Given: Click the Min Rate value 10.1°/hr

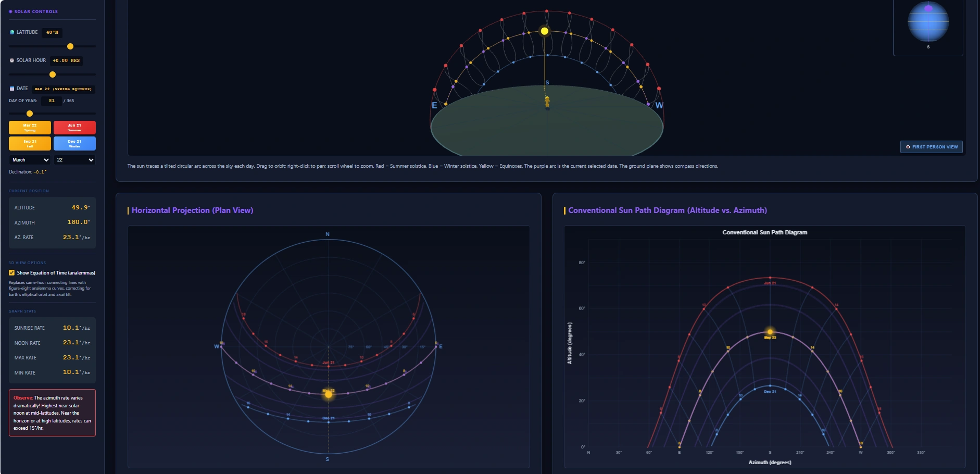Looking at the screenshot, I should [x=77, y=372].
